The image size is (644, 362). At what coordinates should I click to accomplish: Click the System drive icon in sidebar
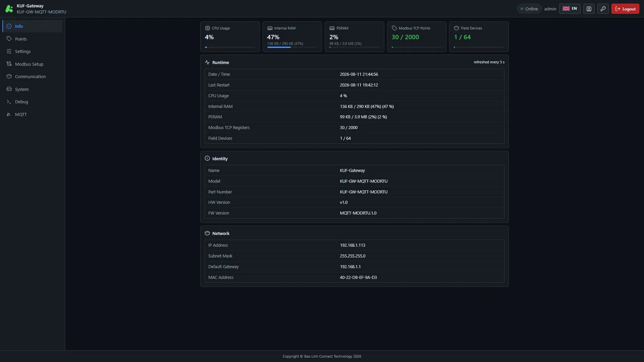pyautogui.click(x=9, y=89)
